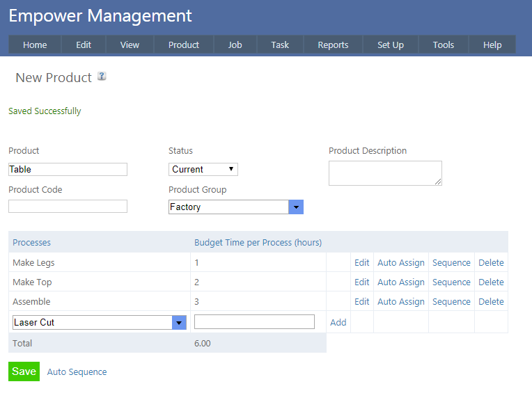Image resolution: width=532 pixels, height=400 pixels.
Task: Click Add to add the process
Action: [x=338, y=322]
